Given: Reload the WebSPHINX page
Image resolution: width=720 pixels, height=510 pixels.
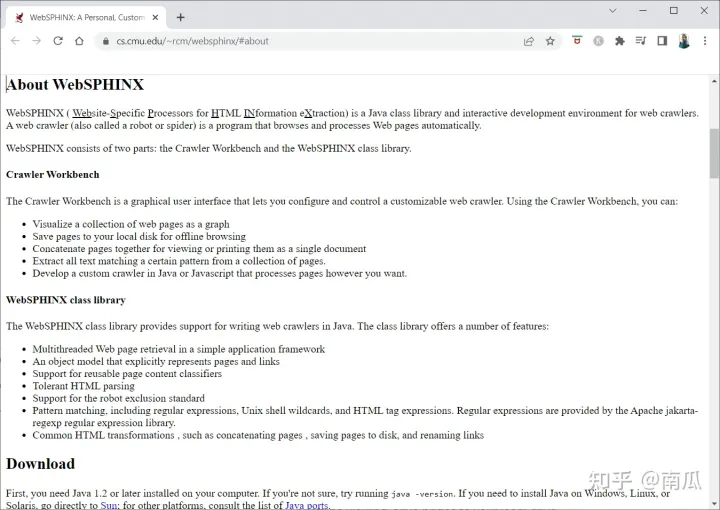Looking at the screenshot, I should pos(58,41).
